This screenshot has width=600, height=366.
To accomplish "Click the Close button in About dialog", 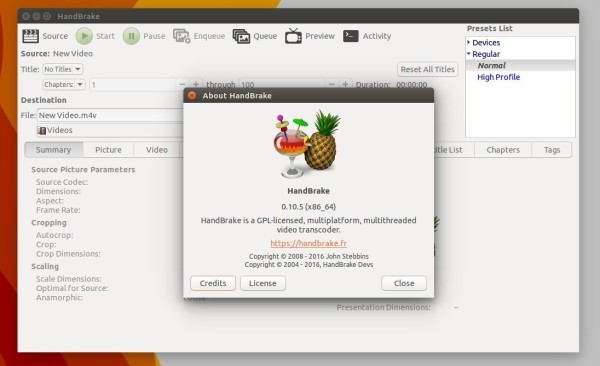I will coord(404,283).
